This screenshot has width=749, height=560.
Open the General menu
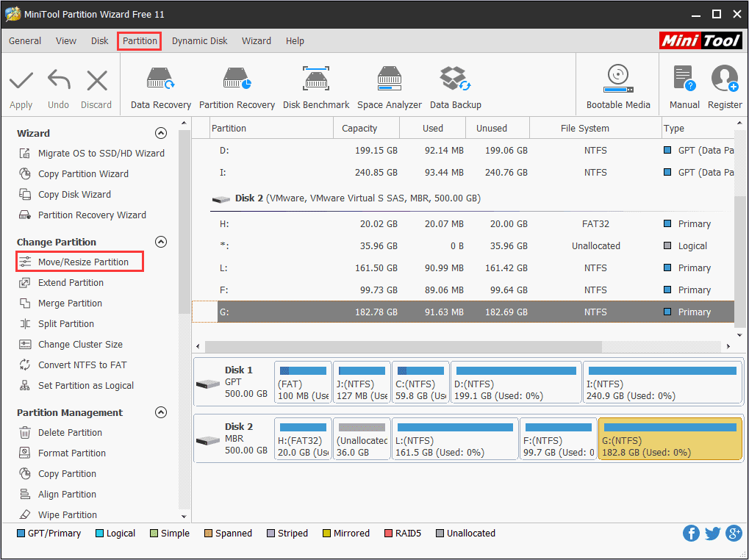(x=25, y=41)
